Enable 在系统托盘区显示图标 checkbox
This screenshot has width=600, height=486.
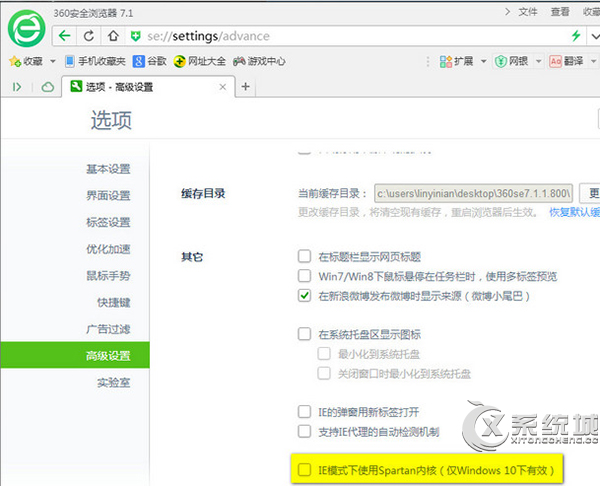point(304,334)
